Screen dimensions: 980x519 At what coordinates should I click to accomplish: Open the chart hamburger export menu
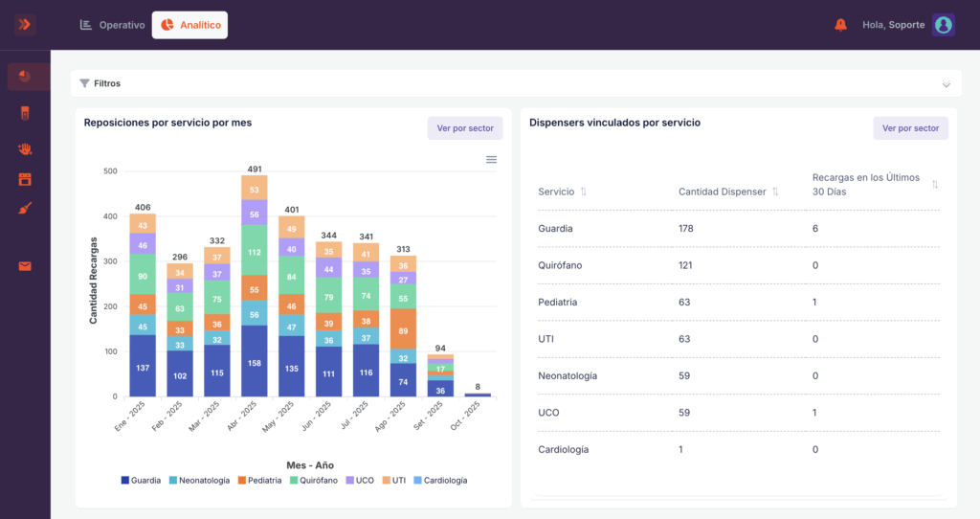click(x=491, y=160)
